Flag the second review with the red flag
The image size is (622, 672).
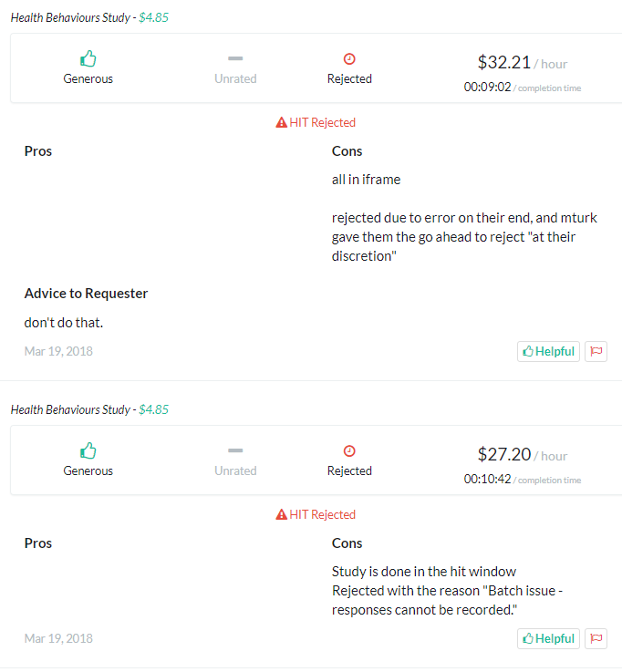[596, 638]
